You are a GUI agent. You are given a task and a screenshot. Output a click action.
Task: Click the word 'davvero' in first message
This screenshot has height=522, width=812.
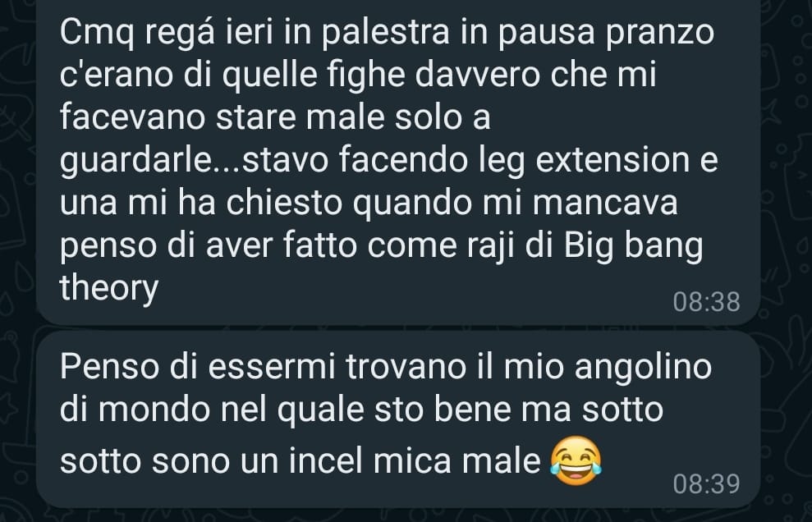478,75
